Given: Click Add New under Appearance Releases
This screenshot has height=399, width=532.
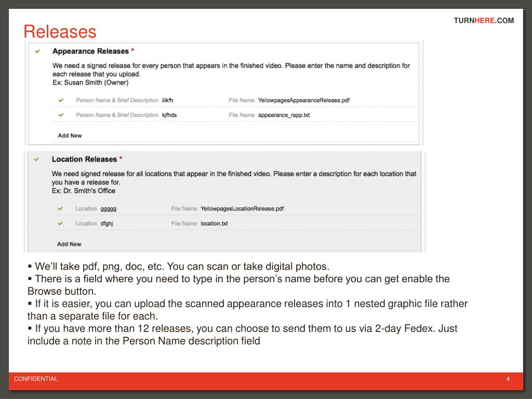Looking at the screenshot, I should point(70,136).
